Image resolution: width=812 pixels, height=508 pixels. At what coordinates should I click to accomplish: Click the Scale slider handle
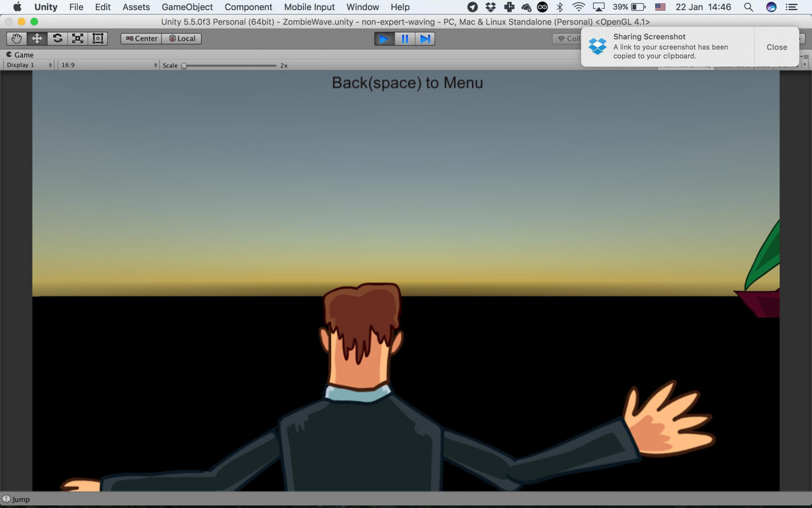coord(184,66)
